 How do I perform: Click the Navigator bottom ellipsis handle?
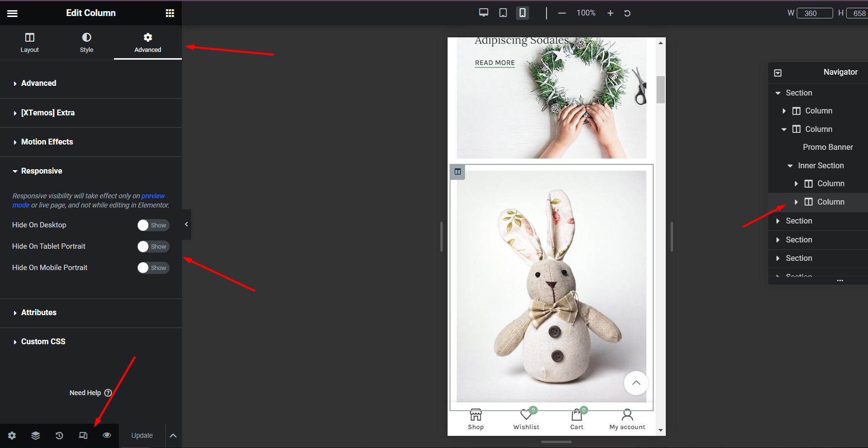(x=840, y=281)
